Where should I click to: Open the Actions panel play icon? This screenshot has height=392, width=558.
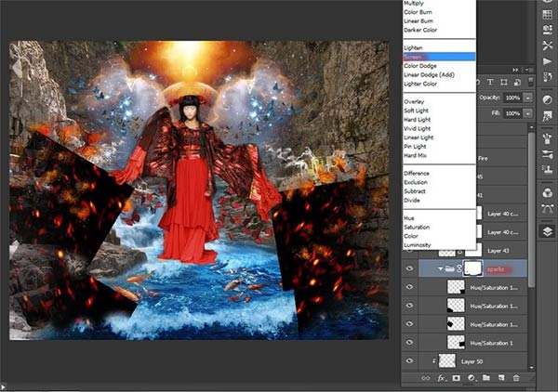[548, 61]
